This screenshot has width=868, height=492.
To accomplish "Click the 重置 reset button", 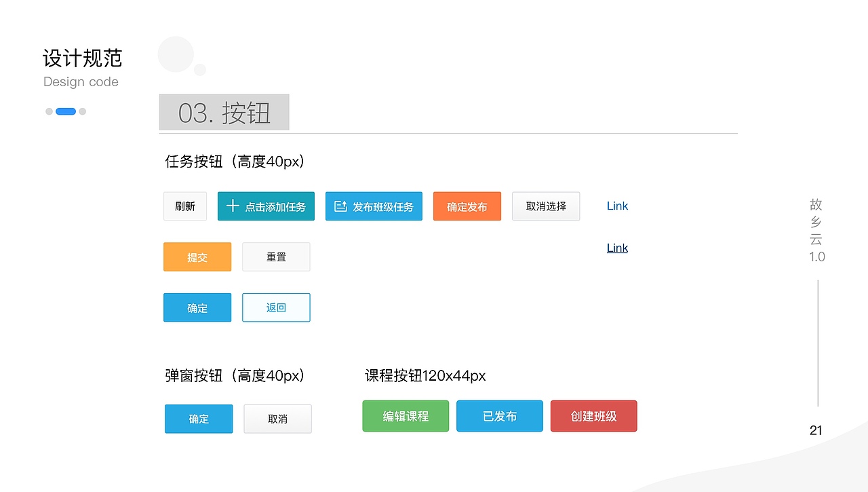I will [276, 257].
